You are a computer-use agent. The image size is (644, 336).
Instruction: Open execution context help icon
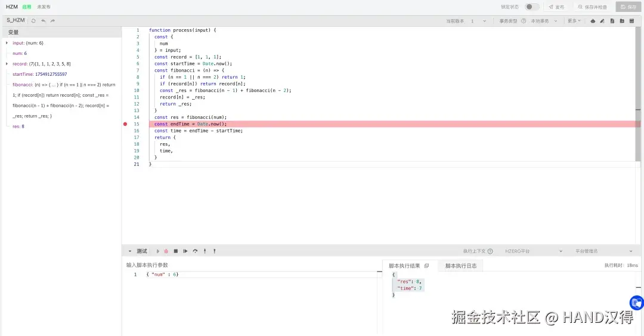[490, 251]
